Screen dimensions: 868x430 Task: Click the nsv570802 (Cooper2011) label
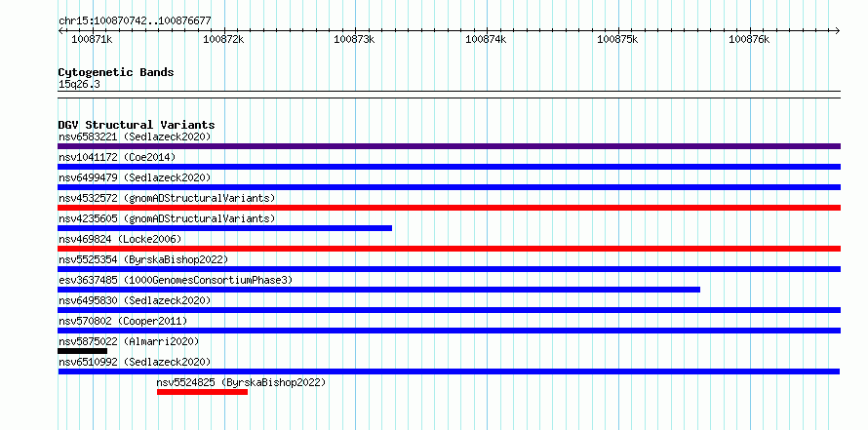pyautogui.click(x=123, y=321)
